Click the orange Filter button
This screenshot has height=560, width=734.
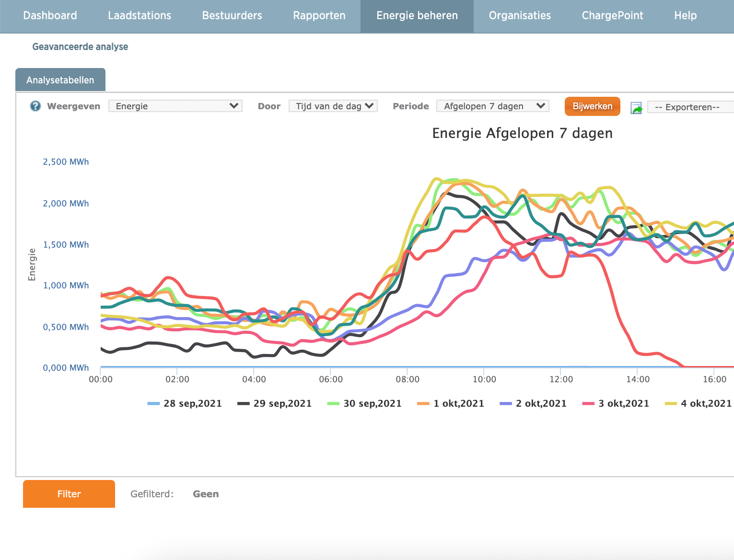click(69, 494)
